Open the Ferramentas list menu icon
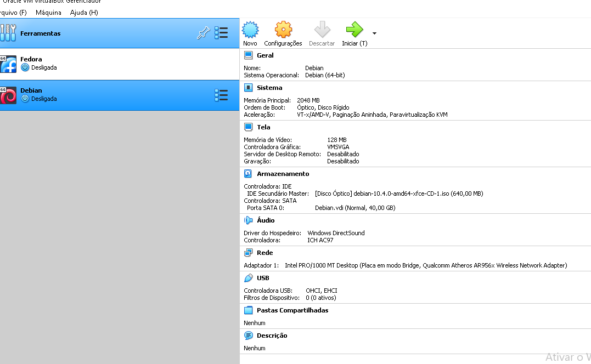The image size is (591, 364). pos(221,33)
